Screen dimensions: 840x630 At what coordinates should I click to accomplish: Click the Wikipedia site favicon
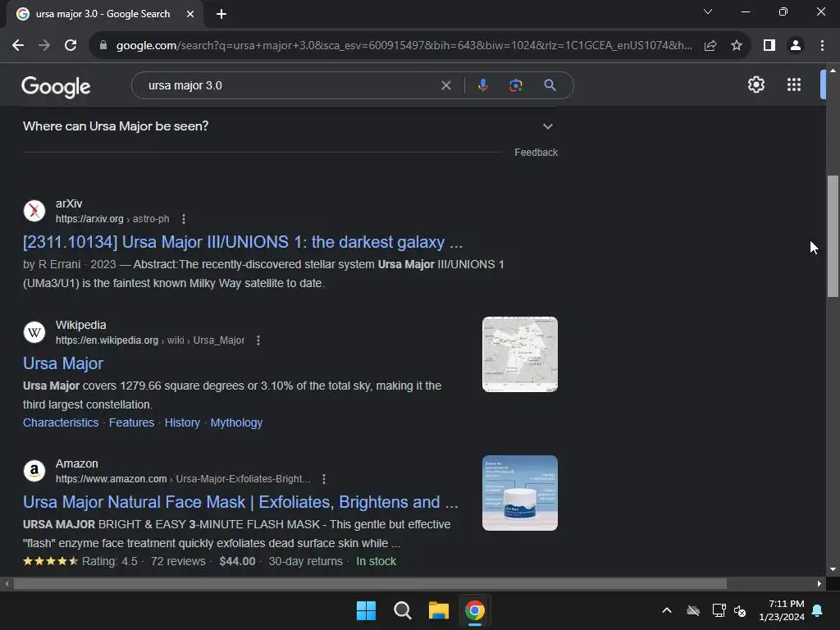click(34, 332)
